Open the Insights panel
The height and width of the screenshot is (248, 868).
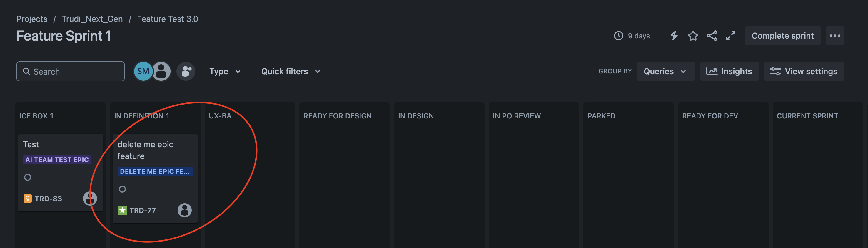pyautogui.click(x=730, y=71)
